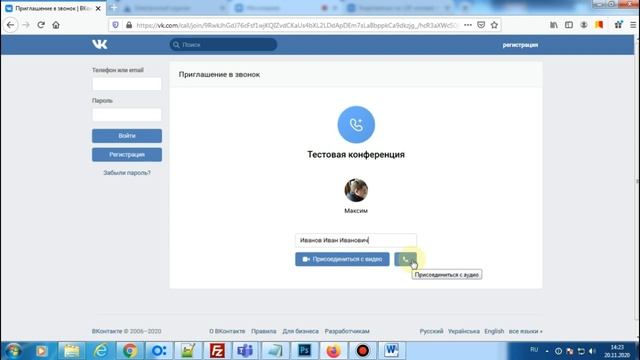Image resolution: width=640 pixels, height=360 pixels.
Task: Click the Приглашение в звонок page title
Action: 219,75
